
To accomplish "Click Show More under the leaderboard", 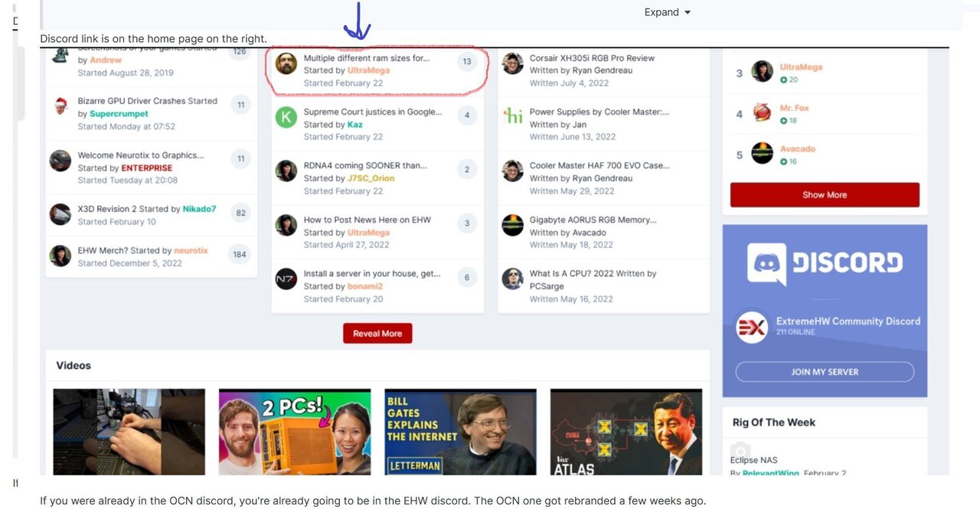I will pos(825,194).
